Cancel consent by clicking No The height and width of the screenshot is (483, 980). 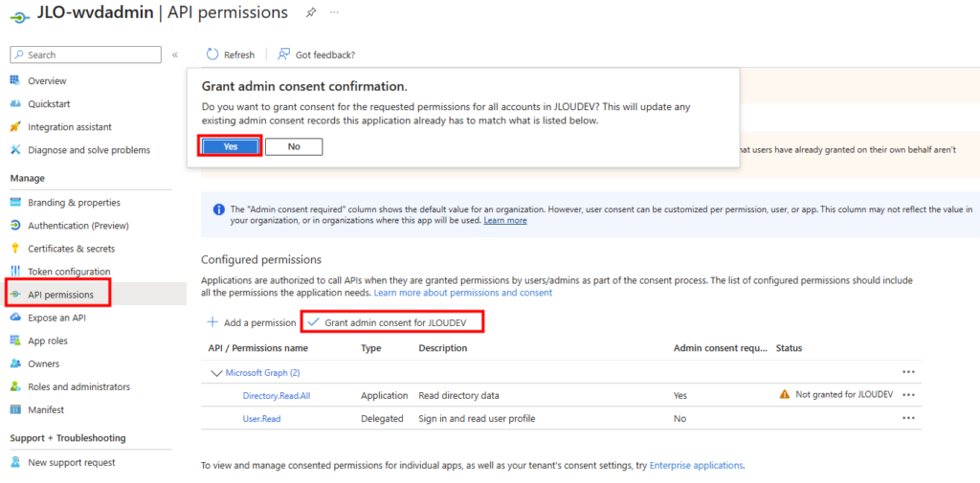point(294,146)
